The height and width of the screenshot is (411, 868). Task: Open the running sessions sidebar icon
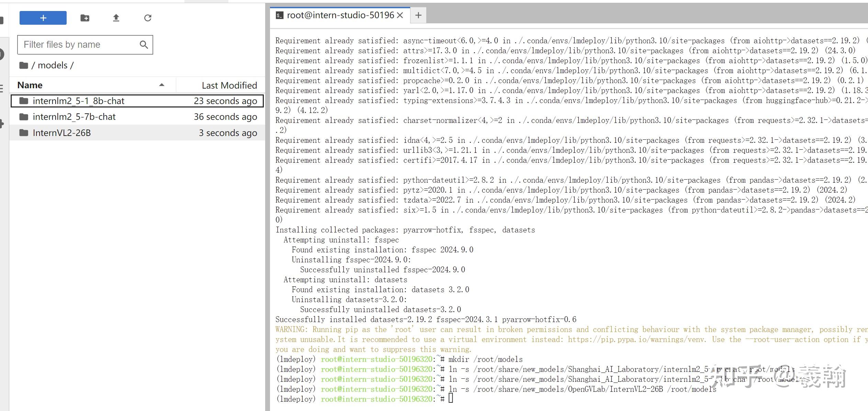click(x=2, y=54)
